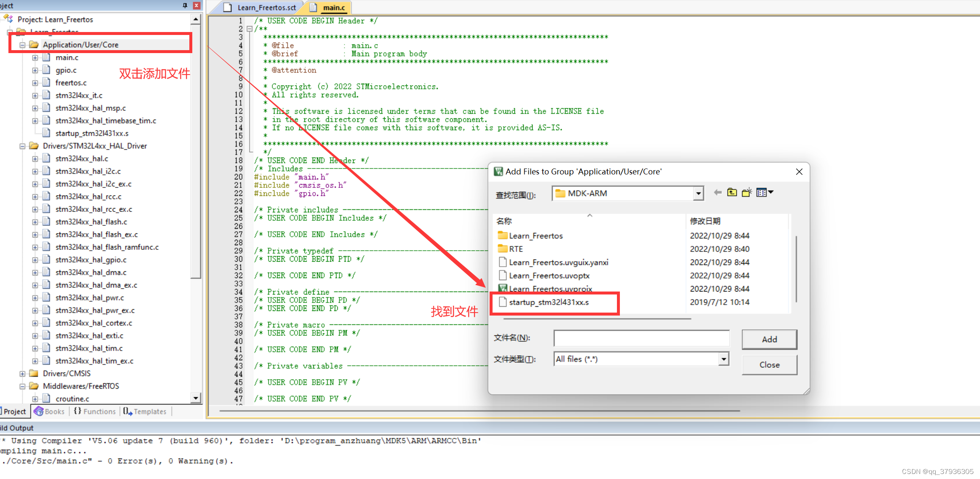Viewport: 980px width, 479px height.
Task: Switch to the Learn_Freertos.sct editor tab
Action: tap(266, 8)
